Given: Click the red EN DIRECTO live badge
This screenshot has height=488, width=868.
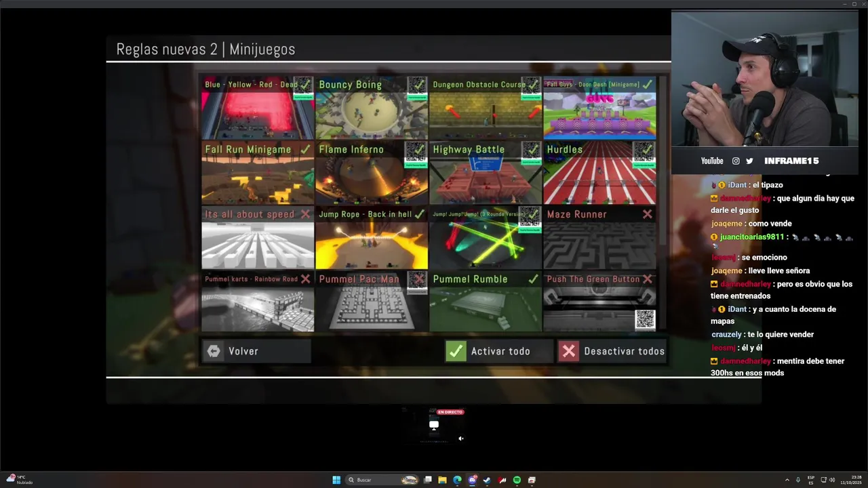Looking at the screenshot, I should coord(450,412).
